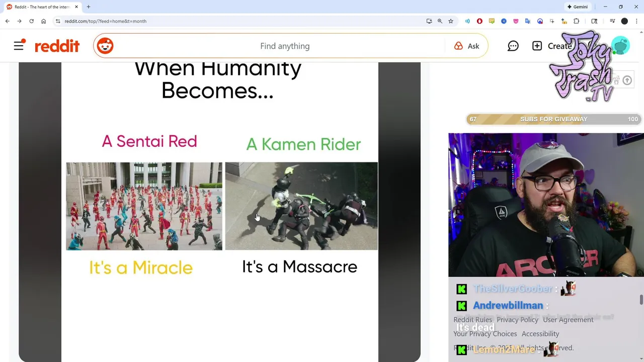Open the browser home page

(x=43, y=21)
